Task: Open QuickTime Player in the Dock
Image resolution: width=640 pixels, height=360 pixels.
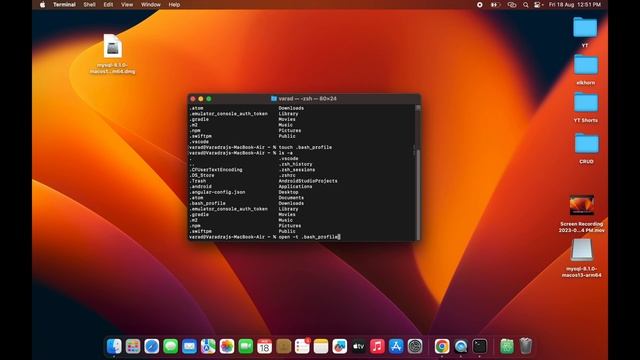Action: pyautogui.click(x=461, y=346)
